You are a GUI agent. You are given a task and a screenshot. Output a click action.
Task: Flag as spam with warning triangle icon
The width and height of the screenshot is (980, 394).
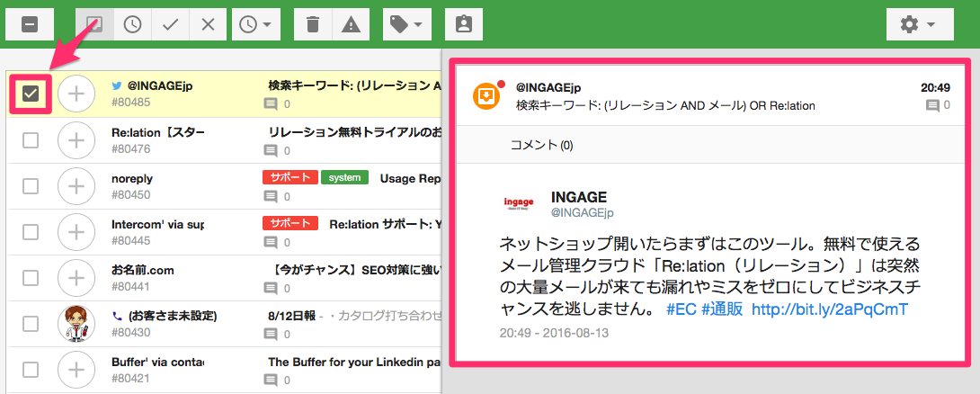[x=351, y=24]
